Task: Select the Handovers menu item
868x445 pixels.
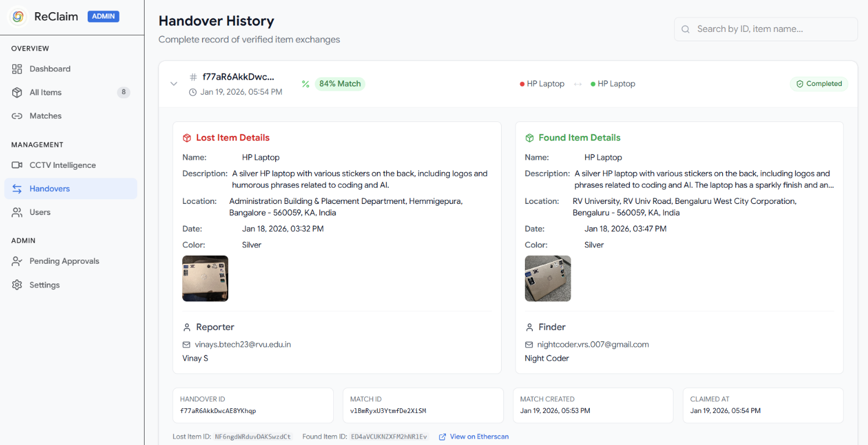Action: pos(71,189)
